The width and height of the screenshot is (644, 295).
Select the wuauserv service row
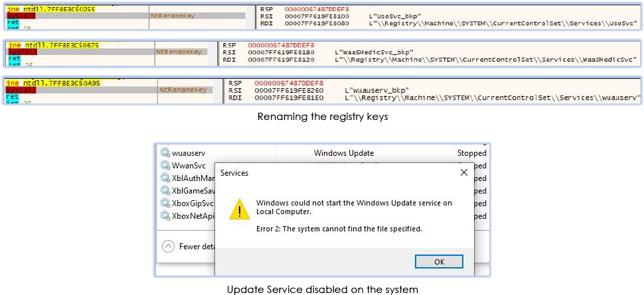tap(323, 153)
